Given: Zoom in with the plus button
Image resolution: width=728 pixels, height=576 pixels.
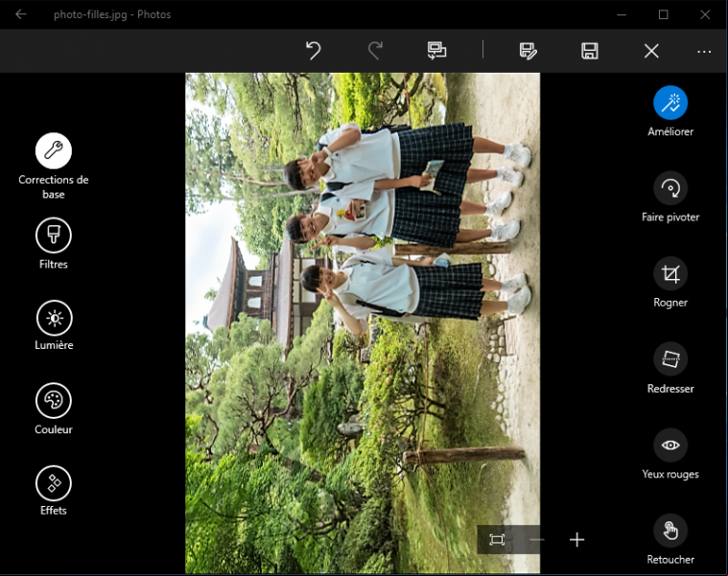Looking at the screenshot, I should [576, 540].
